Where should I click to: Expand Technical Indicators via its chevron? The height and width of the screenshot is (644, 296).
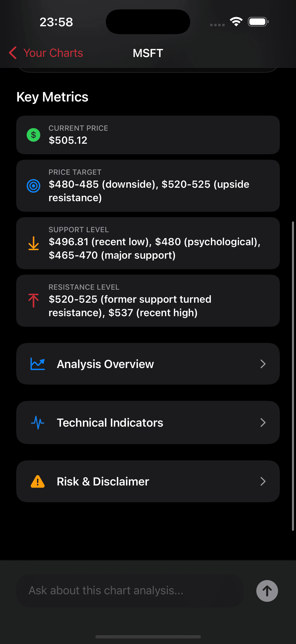[263, 423]
